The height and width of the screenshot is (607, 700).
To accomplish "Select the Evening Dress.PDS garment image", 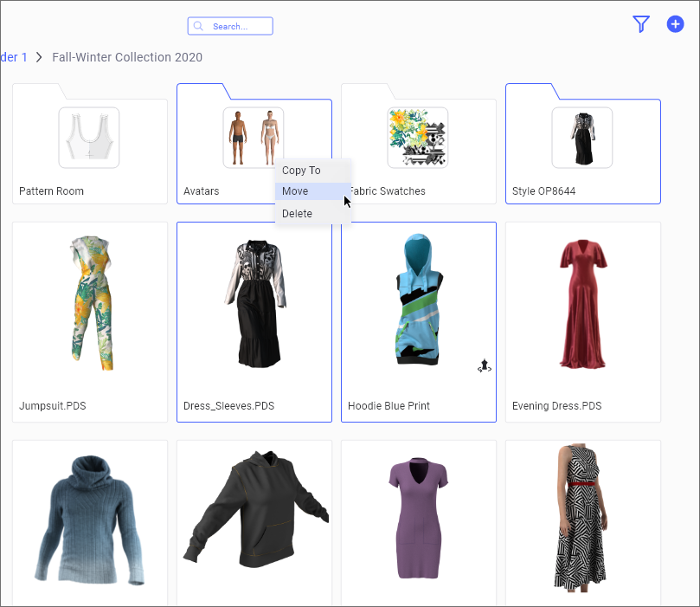I will (582, 304).
